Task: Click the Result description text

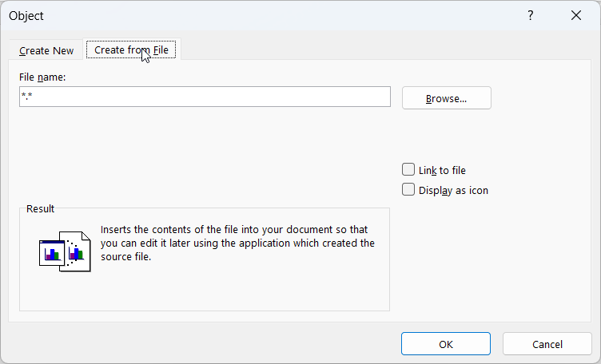Action: click(x=237, y=243)
